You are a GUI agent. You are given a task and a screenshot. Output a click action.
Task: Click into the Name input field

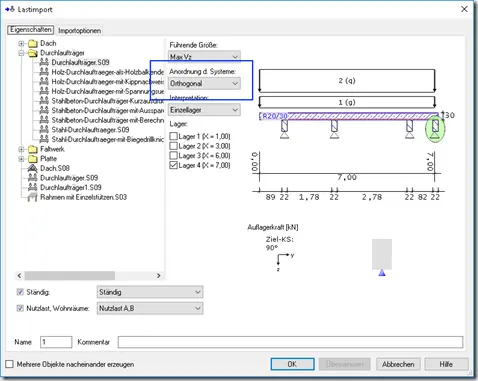(x=56, y=342)
